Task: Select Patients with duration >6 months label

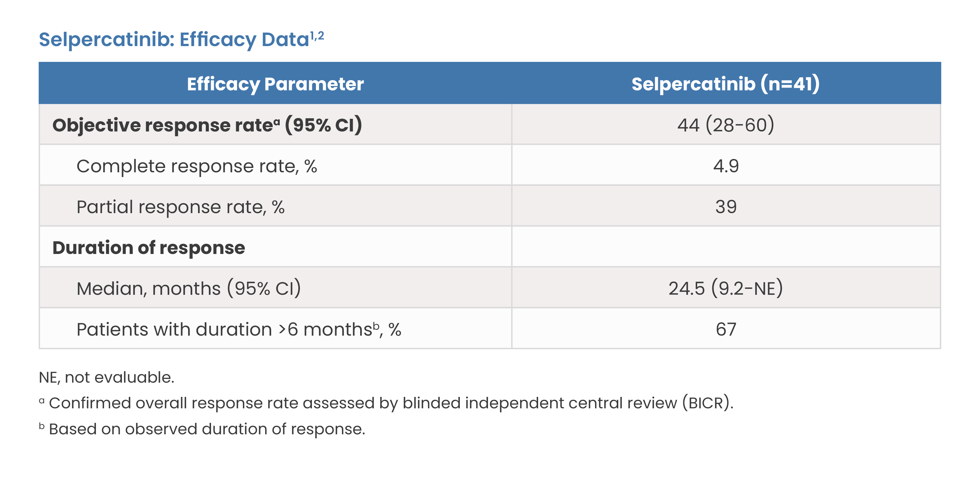Action: point(239,329)
